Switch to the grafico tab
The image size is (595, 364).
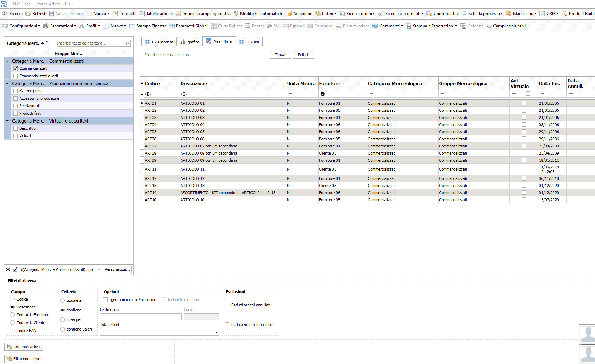[190, 42]
